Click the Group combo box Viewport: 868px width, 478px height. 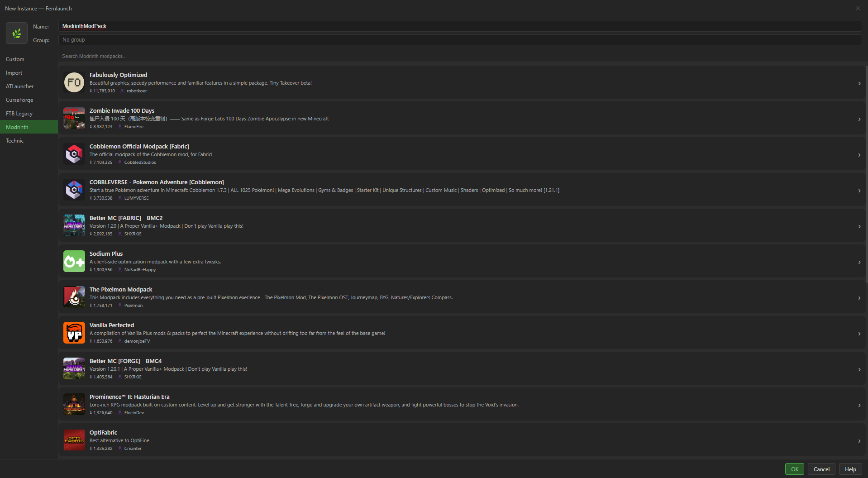coord(460,40)
